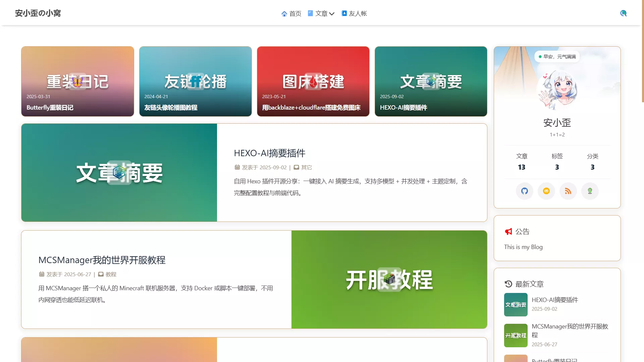Click calendar icon beside 发表于 2025-09-02

coord(237,167)
